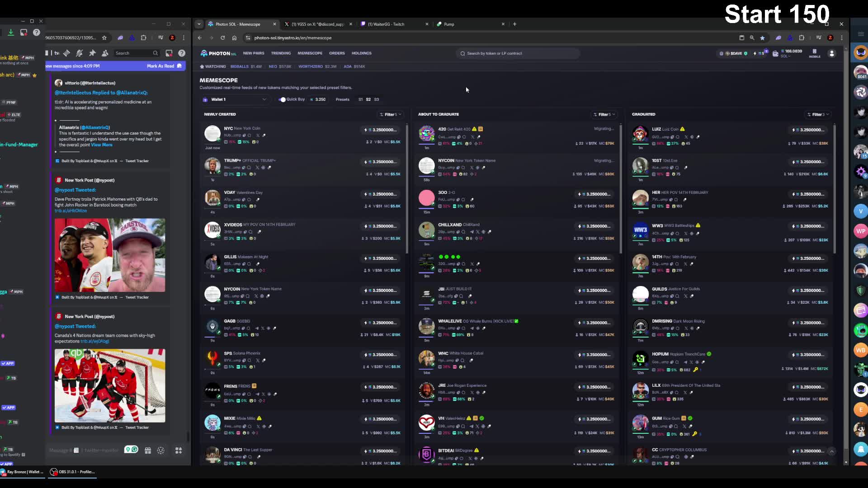Open browser tab list dropdown arrow
The image size is (868, 488).
(199, 24)
